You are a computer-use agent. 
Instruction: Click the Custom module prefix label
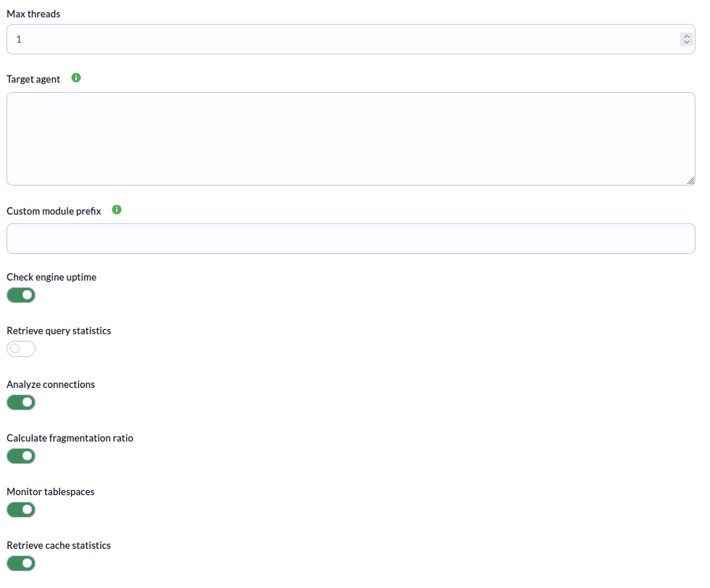54,212
